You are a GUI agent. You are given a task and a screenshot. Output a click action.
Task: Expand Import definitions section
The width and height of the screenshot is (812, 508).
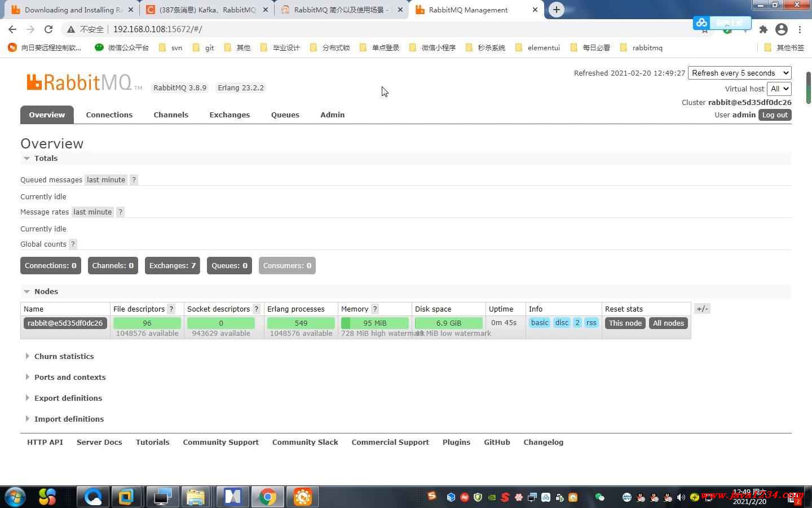tap(64, 419)
